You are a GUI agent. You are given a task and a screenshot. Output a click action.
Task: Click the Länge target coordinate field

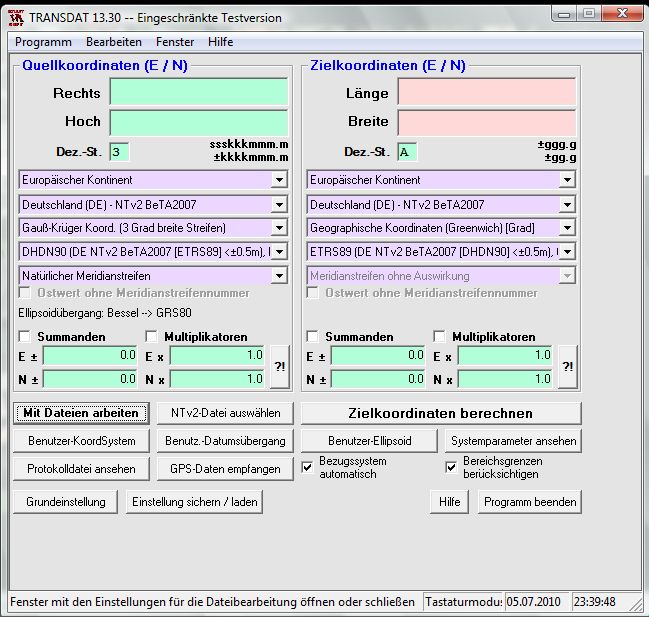[487, 92]
